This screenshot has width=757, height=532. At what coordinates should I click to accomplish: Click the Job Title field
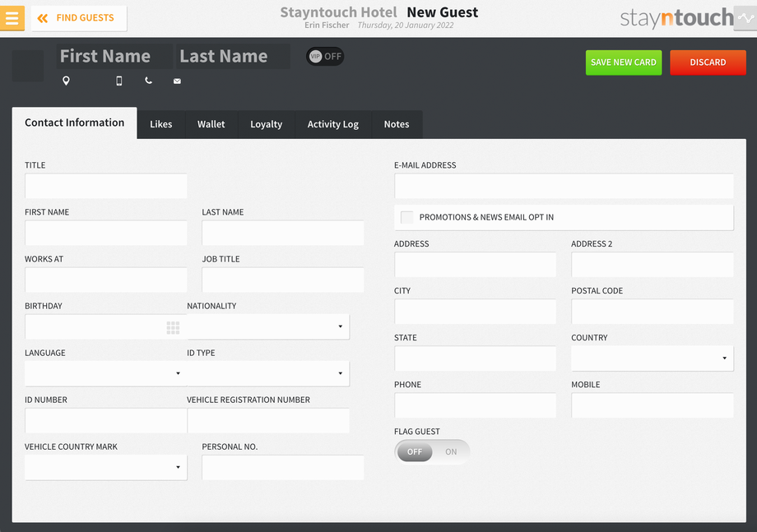click(x=283, y=280)
